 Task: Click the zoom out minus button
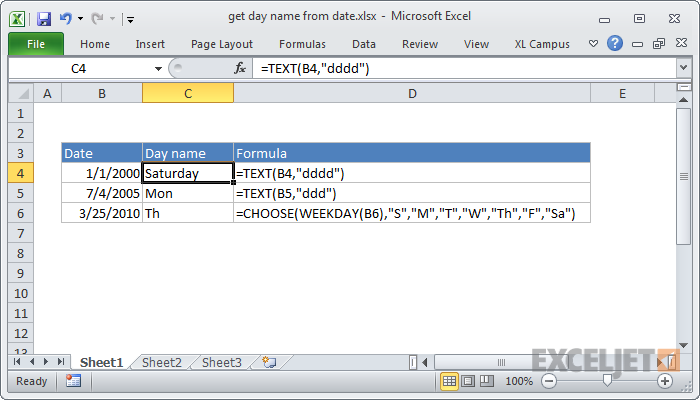(549, 381)
